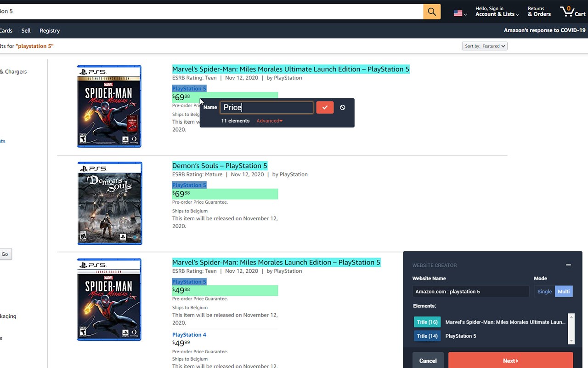
Task: Switch mode to Multi
Action: coord(564,291)
